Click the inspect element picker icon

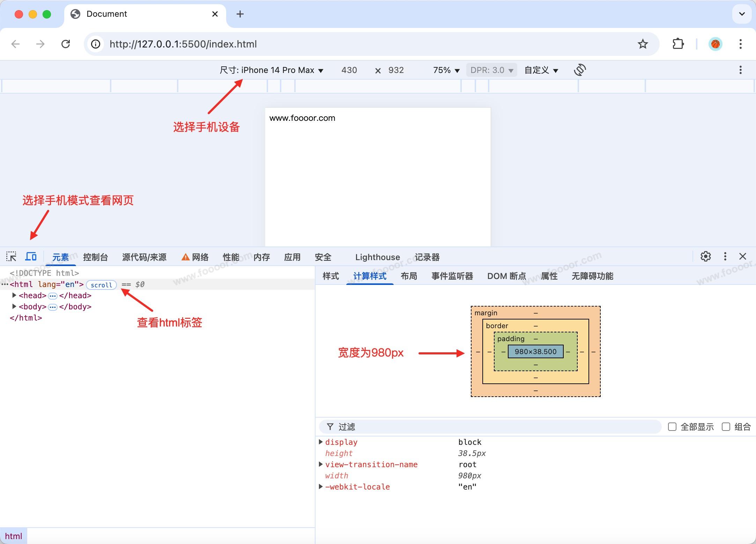(x=11, y=257)
